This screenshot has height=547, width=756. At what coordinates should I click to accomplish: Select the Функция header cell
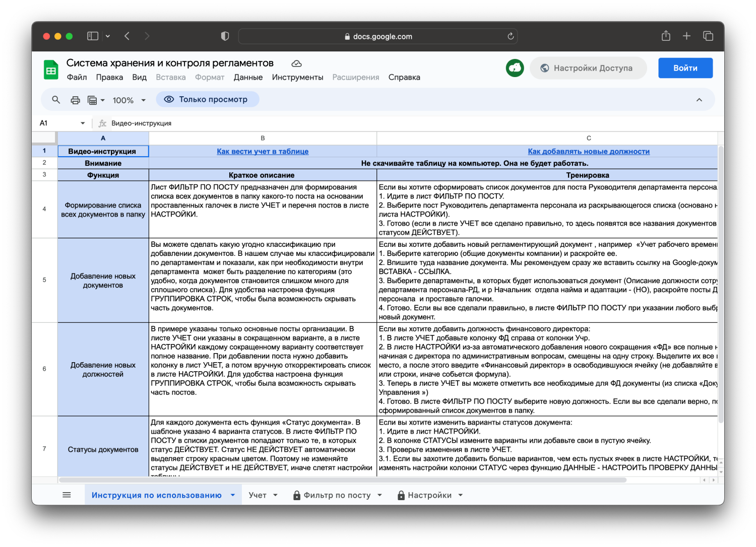103,175
